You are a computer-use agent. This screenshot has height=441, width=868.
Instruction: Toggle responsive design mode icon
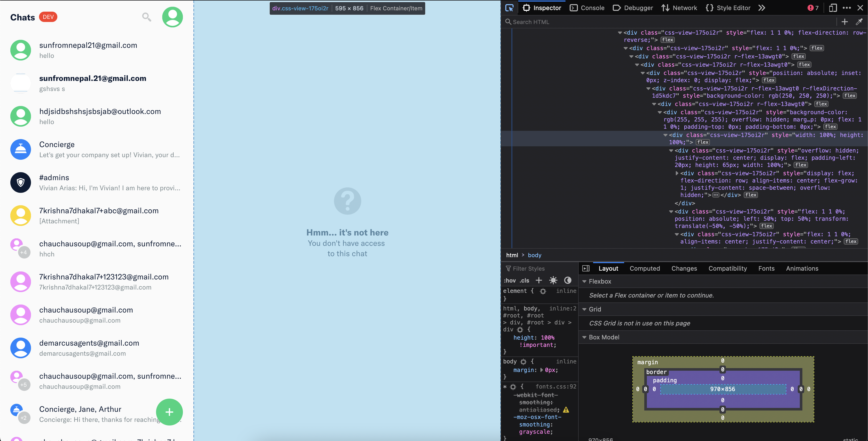[833, 8]
